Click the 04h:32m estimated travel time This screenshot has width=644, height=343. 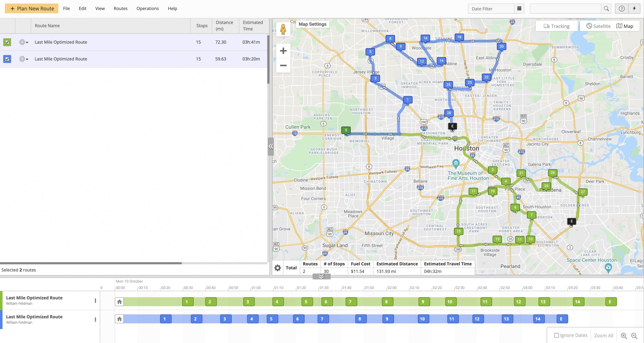click(432, 271)
